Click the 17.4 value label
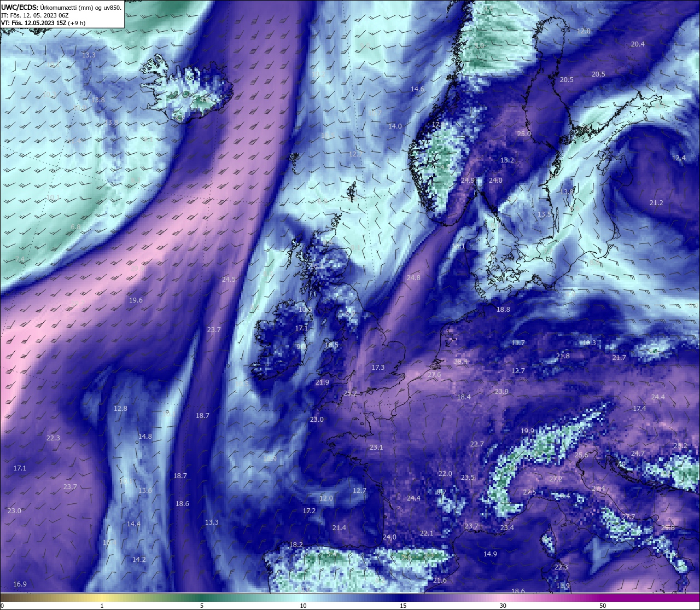This screenshot has height=610, width=700. pyautogui.click(x=639, y=409)
